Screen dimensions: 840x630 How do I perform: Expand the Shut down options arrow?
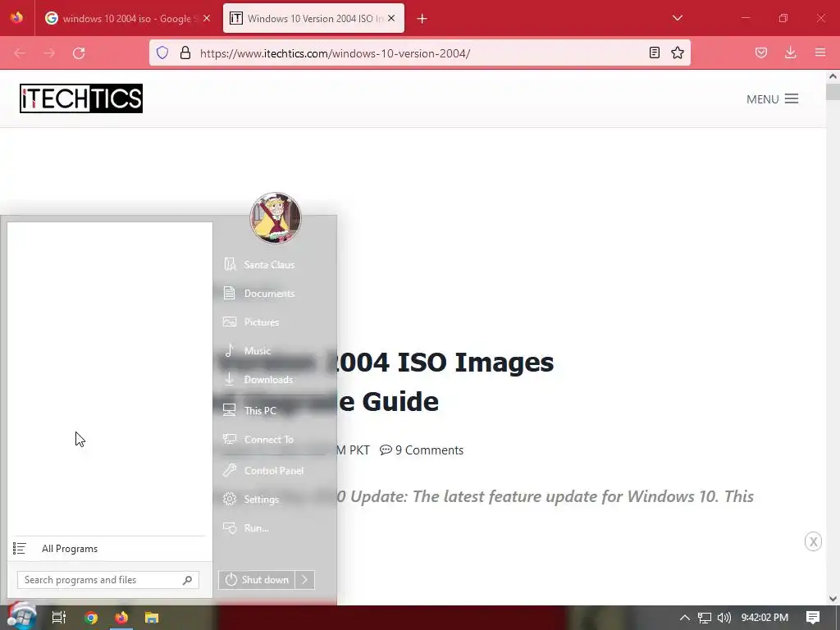click(305, 580)
